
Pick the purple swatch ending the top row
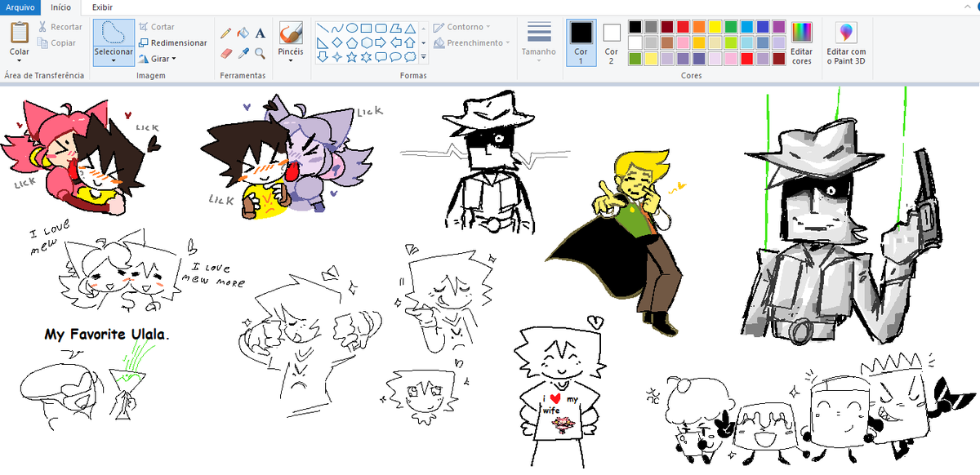click(778, 27)
